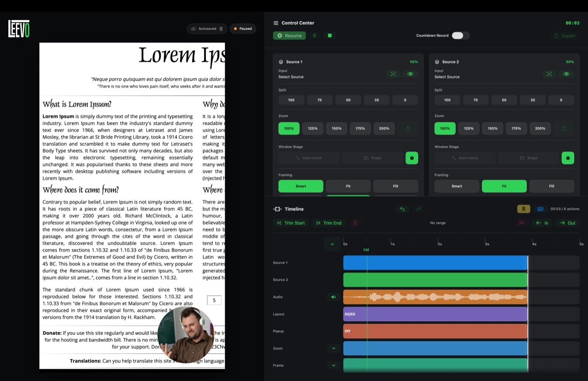Select the purple 50/50 Layout clip
This screenshot has width=588, height=381.
pos(436,314)
